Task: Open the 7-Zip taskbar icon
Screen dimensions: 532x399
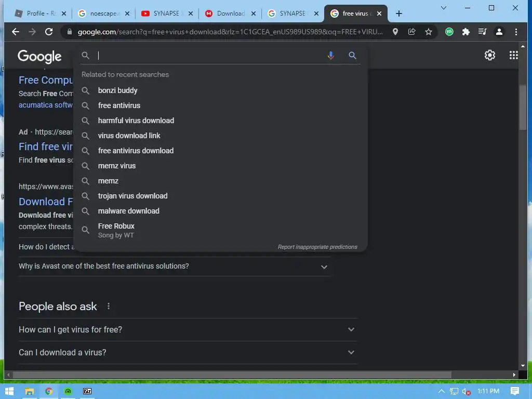Action: click(87, 391)
